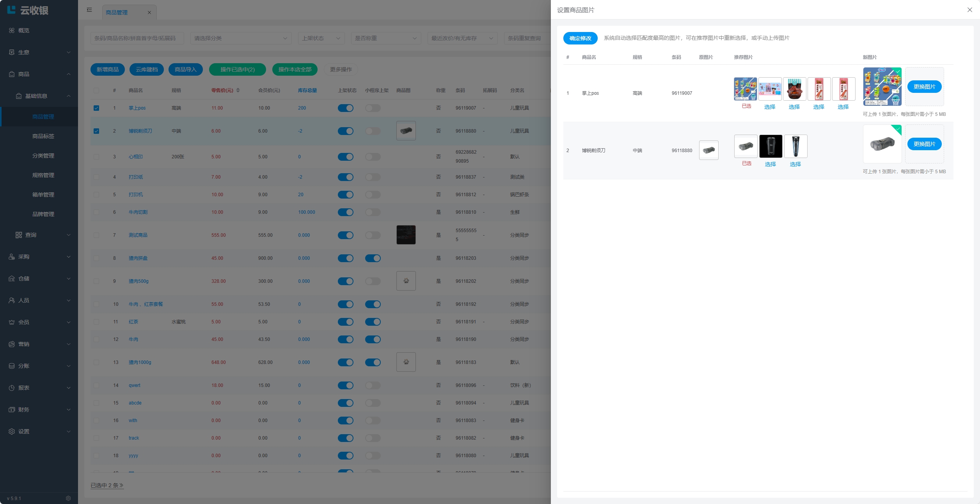The height and width of the screenshot is (504, 980).
Task: Select the black shaver recommended image thumbnail
Action: click(771, 146)
